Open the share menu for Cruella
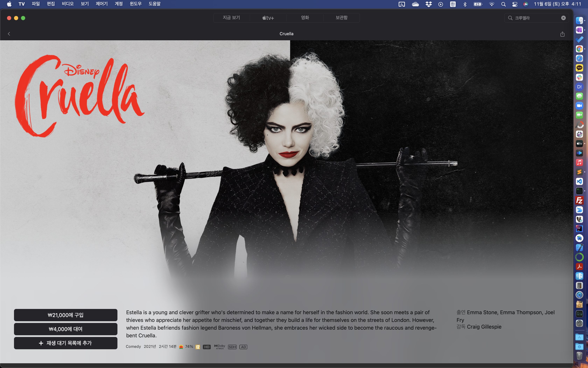 562,34
